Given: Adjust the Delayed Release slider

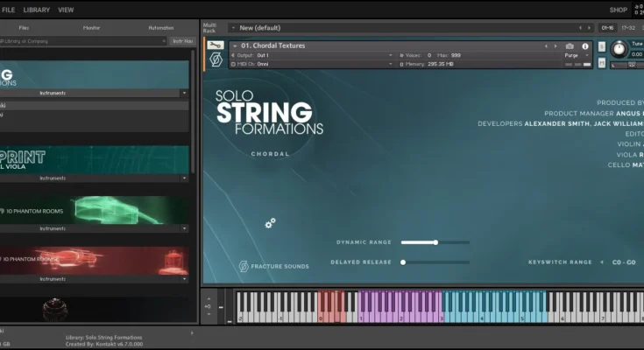Looking at the screenshot, I should coord(435,262).
